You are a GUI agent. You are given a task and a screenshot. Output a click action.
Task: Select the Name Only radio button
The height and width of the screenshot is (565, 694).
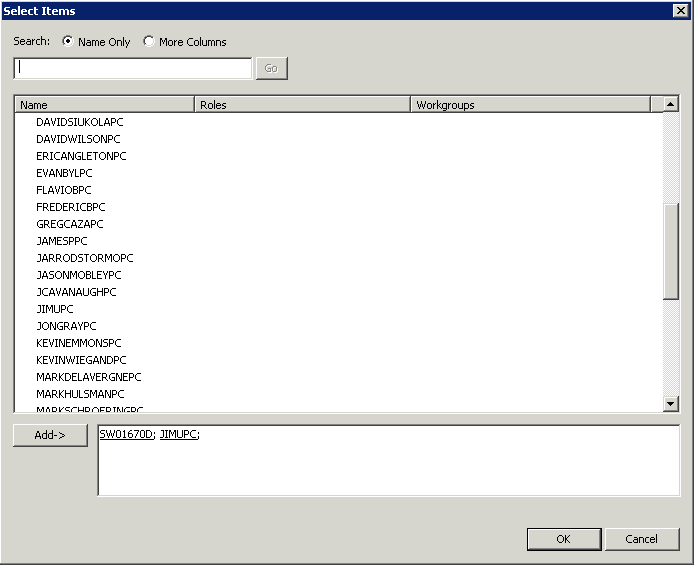tap(68, 42)
